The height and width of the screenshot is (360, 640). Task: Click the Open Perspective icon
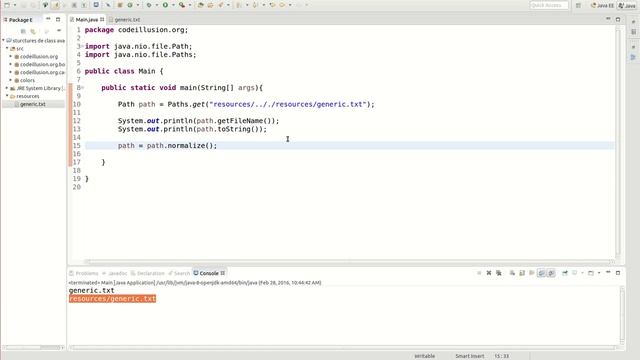[578, 5]
